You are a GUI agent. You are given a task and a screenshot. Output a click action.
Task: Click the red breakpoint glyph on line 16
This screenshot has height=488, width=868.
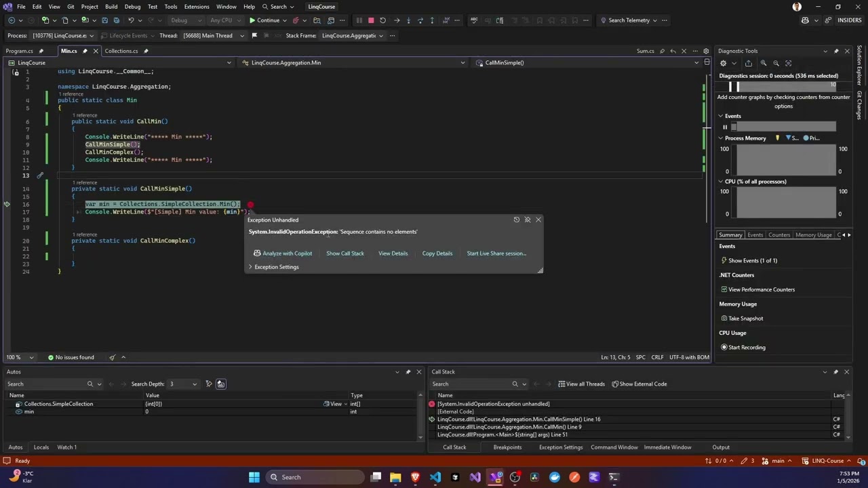250,205
